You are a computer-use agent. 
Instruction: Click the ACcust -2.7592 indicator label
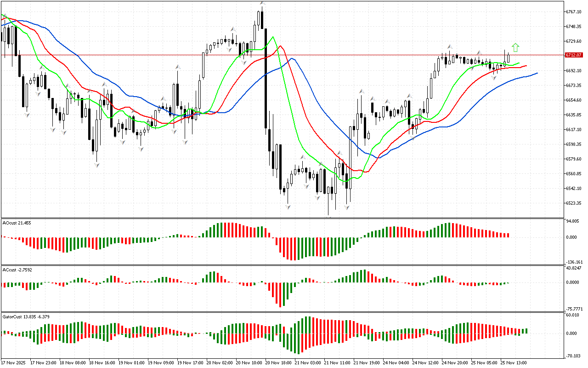click(18, 270)
